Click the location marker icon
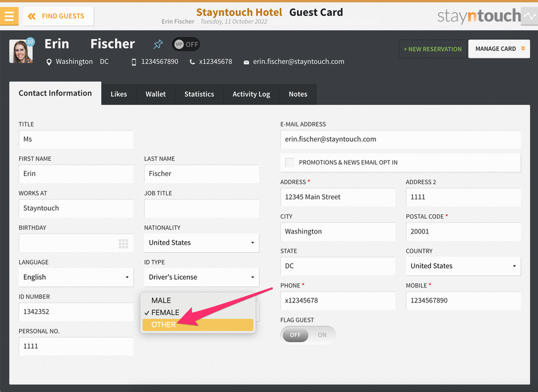The image size is (538, 392). tap(49, 62)
